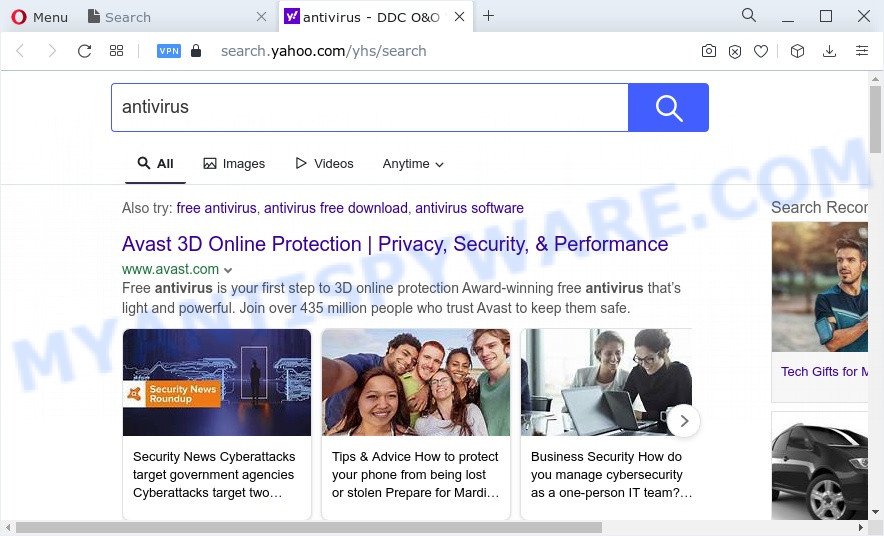Expand the www.avast.com dropdown arrow
884x536 pixels.
point(228,270)
